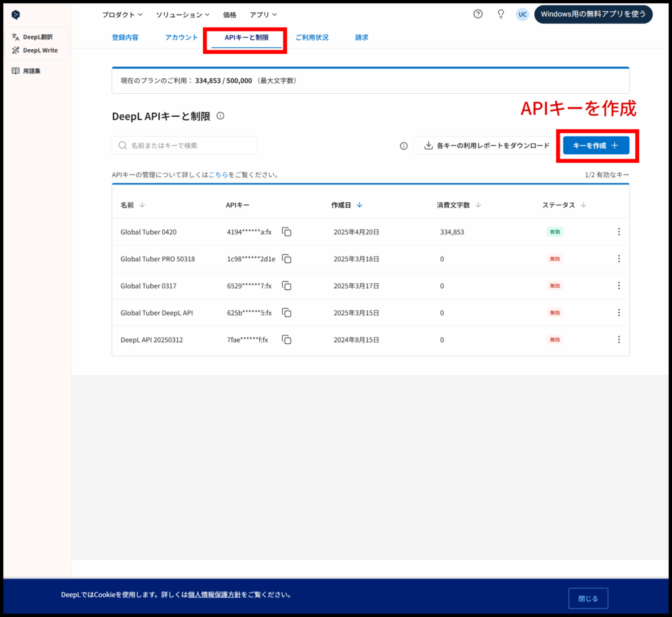Click 無効 status badge for Global Tuber PRO 50318

coord(555,259)
